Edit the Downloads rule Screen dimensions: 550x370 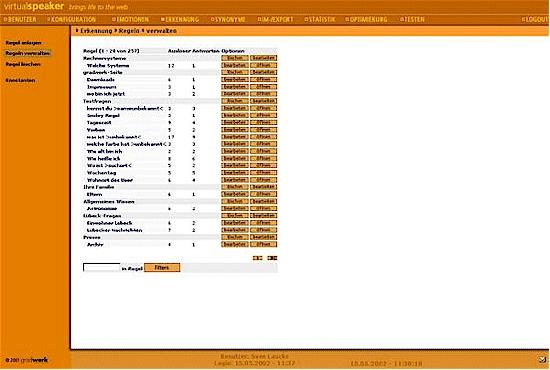coord(235,80)
